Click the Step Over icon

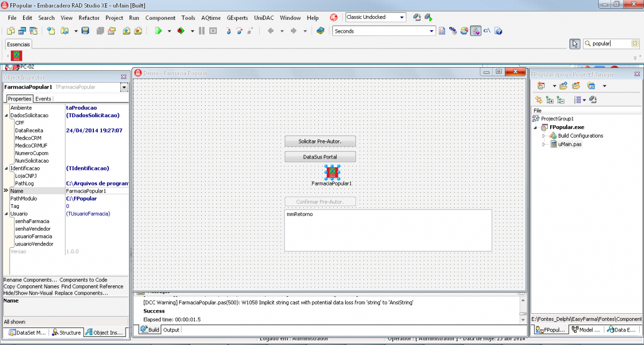coord(239,31)
